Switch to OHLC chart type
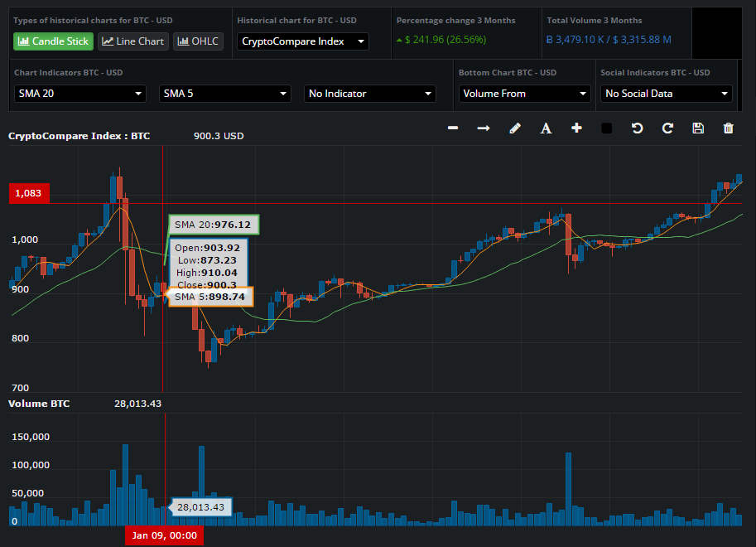 pos(198,41)
